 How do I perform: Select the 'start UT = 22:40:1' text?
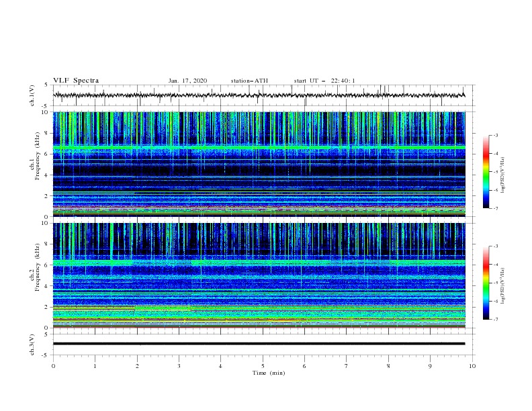324,81
